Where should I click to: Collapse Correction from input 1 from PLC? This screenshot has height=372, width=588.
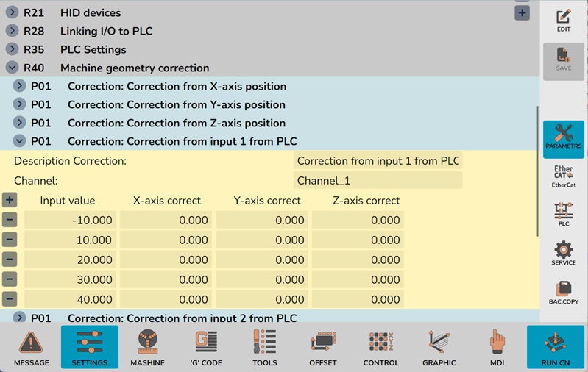click(19, 141)
